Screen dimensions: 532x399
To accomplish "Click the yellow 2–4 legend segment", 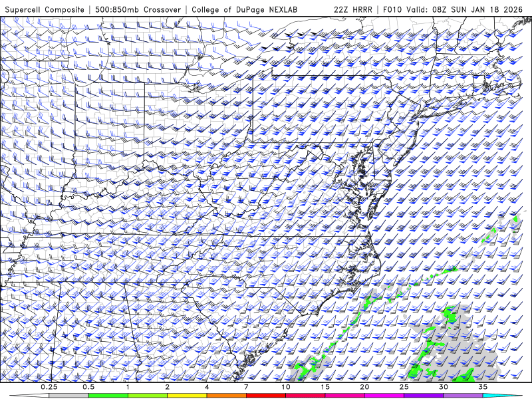I will (x=187, y=396).
